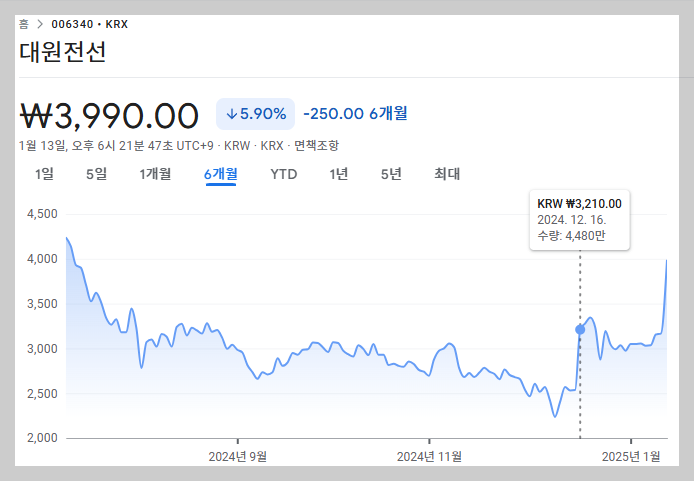Click the -250.00 6개월 change text

355,114
